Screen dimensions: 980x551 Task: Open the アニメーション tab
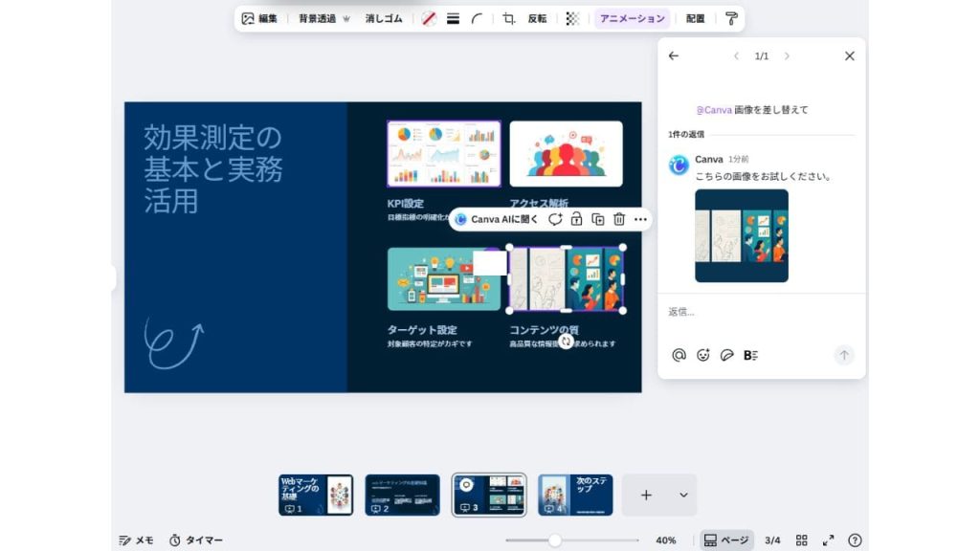click(632, 18)
